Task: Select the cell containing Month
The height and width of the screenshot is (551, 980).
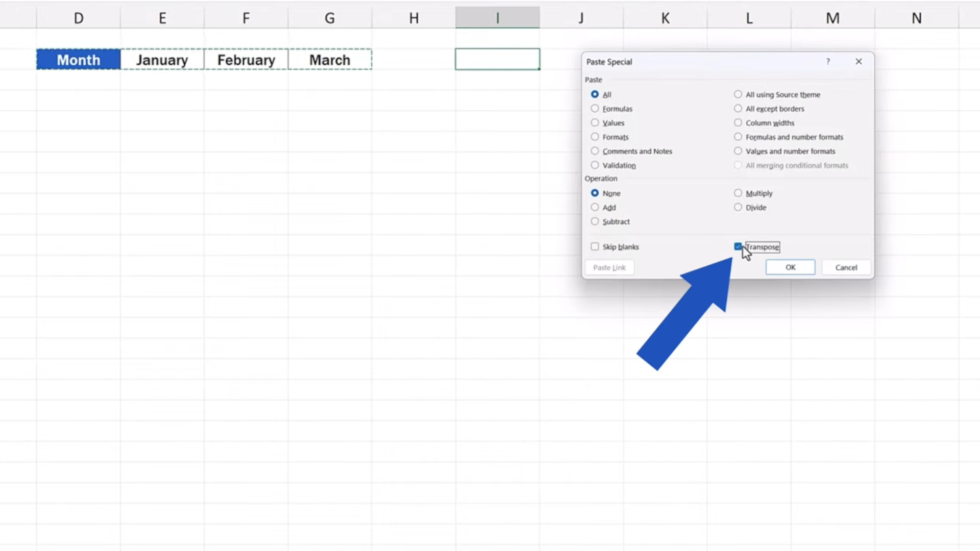Action: [78, 59]
